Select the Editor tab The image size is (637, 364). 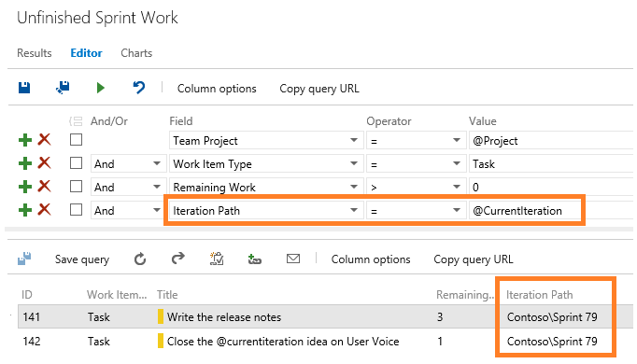(x=86, y=53)
